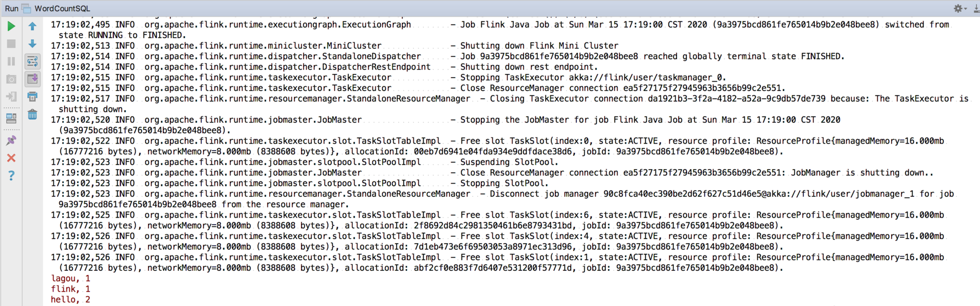Viewport: 980px width, 306px height.
Task: Clear console with the trash can icon
Action: tap(32, 114)
